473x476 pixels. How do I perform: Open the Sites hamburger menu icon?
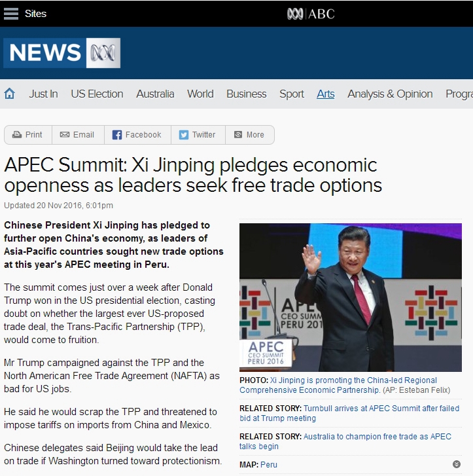point(11,13)
